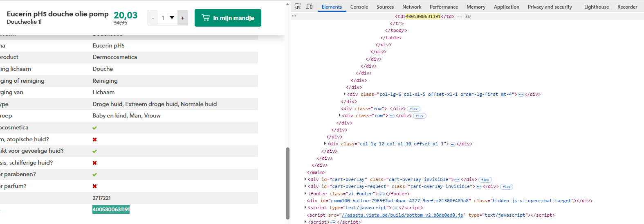Open the Network tab
Screen dimensions: 644x224
point(412,7)
